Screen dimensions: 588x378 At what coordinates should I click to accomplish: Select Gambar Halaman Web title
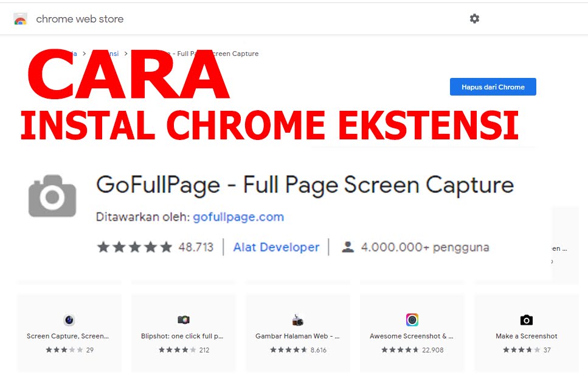297,336
